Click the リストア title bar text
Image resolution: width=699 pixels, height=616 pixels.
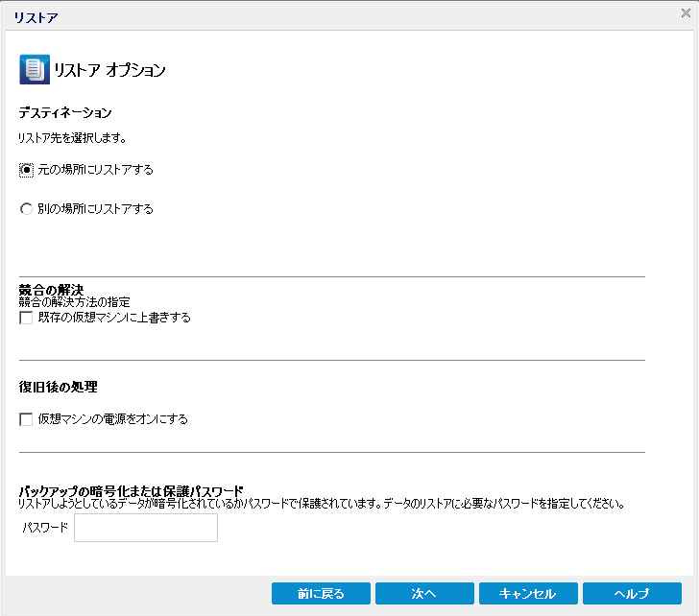[x=36, y=18]
